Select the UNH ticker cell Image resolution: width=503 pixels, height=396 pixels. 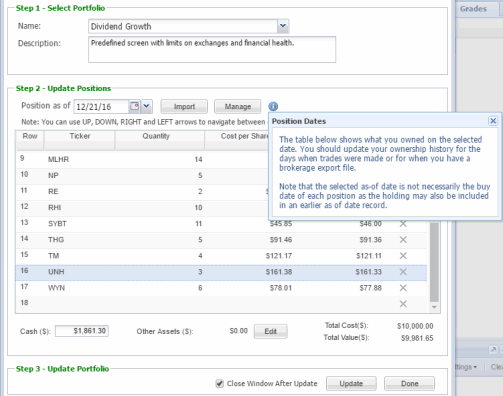56,272
